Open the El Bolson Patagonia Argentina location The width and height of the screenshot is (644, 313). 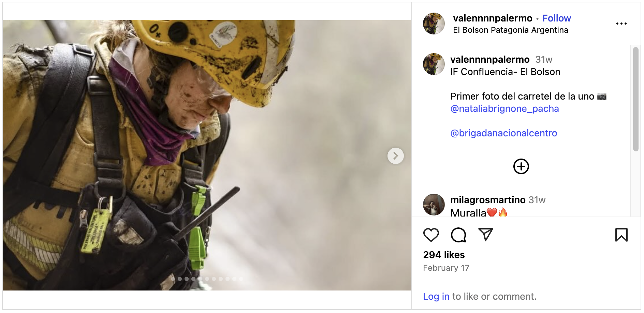tap(510, 30)
